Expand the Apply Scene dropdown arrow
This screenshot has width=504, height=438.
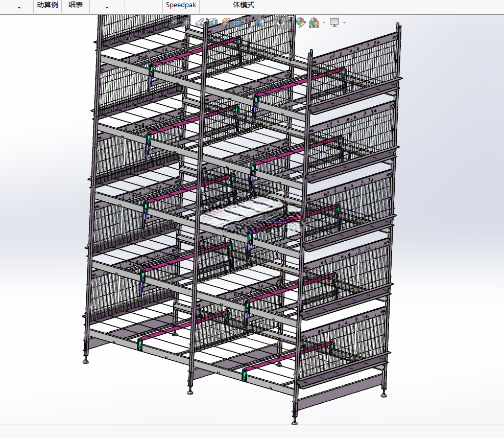pyautogui.click(x=324, y=22)
